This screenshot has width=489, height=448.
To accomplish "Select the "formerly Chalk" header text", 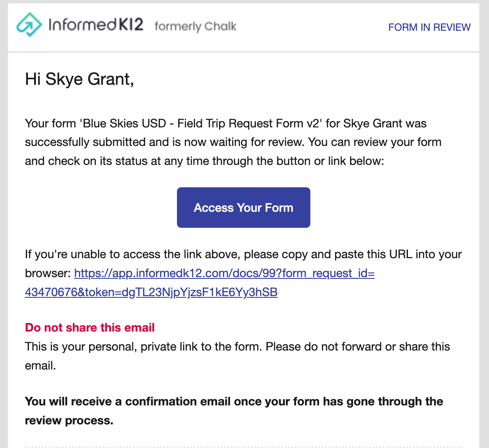I will pyautogui.click(x=196, y=26).
